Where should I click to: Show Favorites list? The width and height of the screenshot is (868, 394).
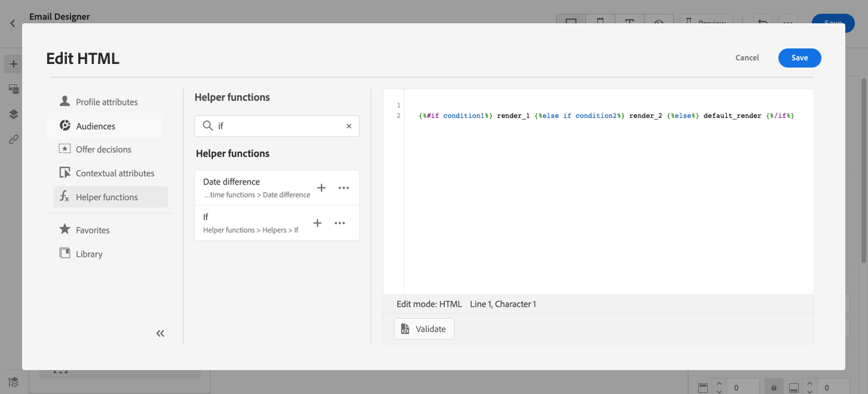point(93,230)
